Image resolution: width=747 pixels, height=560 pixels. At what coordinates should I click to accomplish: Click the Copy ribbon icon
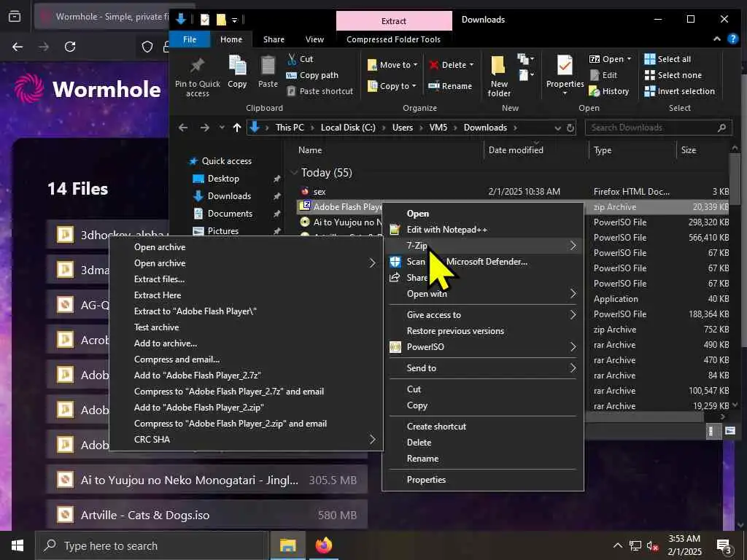237,71
